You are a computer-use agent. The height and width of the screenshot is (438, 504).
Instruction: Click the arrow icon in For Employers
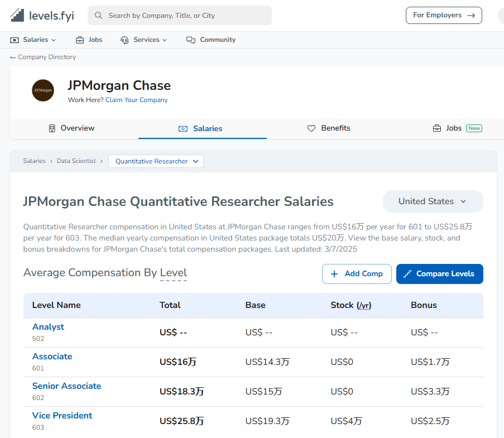click(x=471, y=16)
